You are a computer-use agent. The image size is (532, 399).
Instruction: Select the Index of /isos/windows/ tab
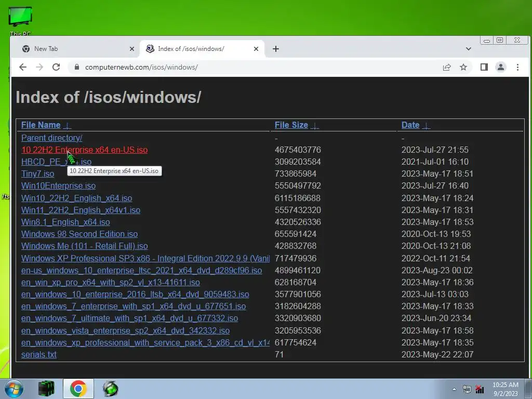(x=202, y=49)
